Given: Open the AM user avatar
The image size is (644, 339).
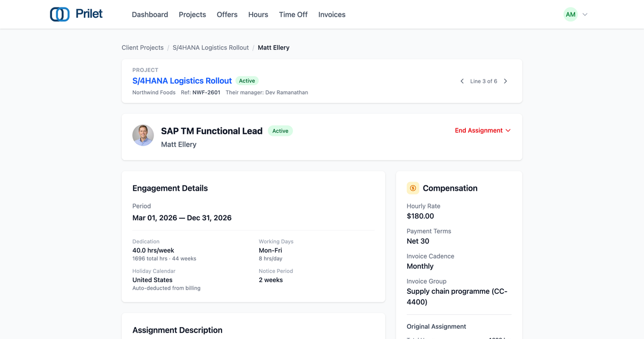Looking at the screenshot, I should point(570,15).
